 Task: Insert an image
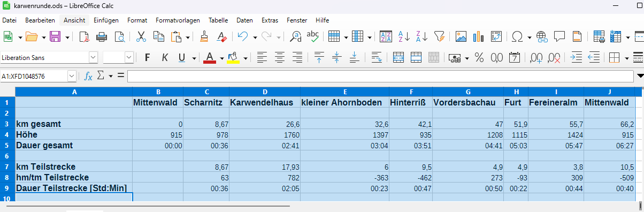tap(461, 37)
